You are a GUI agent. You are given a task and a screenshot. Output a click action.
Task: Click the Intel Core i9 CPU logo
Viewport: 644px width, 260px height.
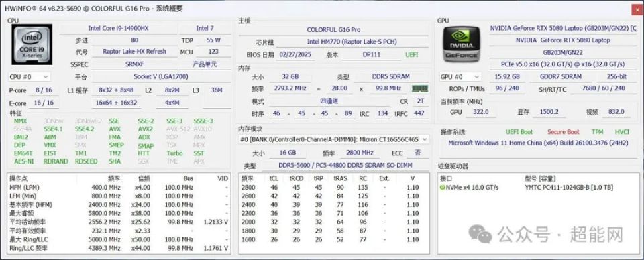point(32,44)
